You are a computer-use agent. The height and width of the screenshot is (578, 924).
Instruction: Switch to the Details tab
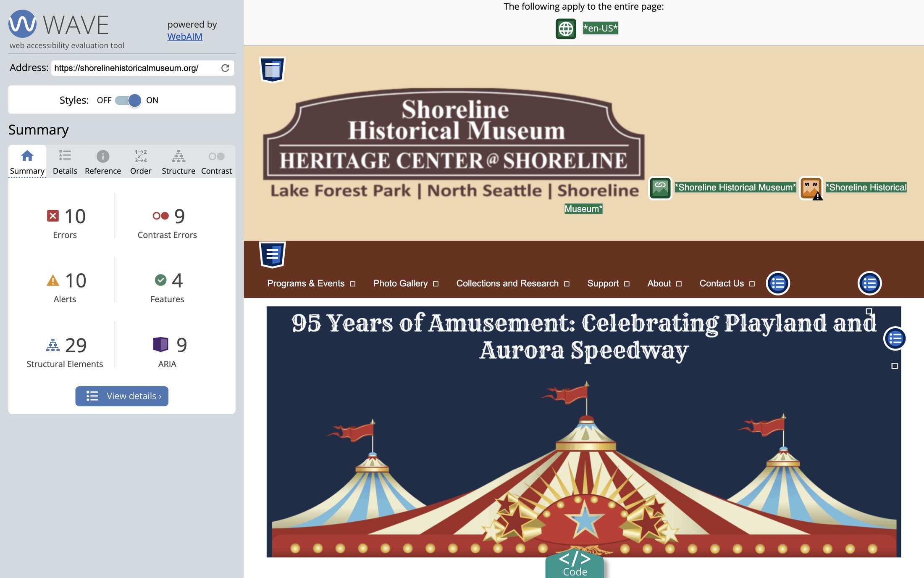point(65,162)
